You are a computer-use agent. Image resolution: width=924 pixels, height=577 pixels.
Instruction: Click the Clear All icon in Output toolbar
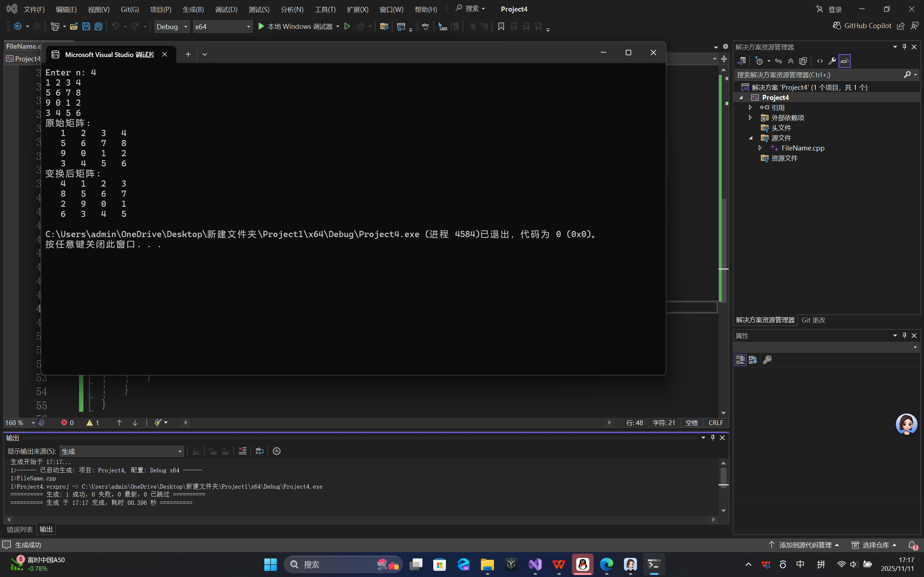point(242,451)
